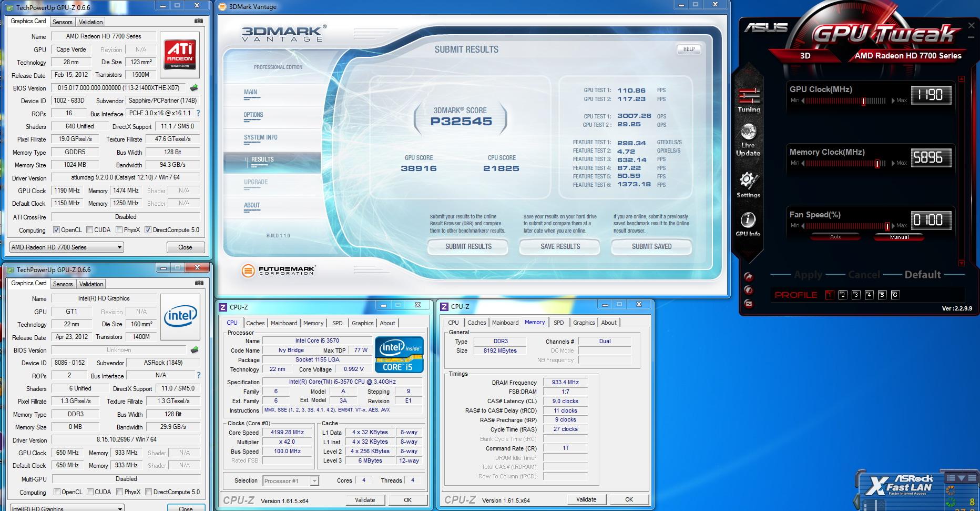This screenshot has width=980, height=511.
Task: Toggle OpenCL checkbox in Intel GPU-Z
Action: coord(57,492)
